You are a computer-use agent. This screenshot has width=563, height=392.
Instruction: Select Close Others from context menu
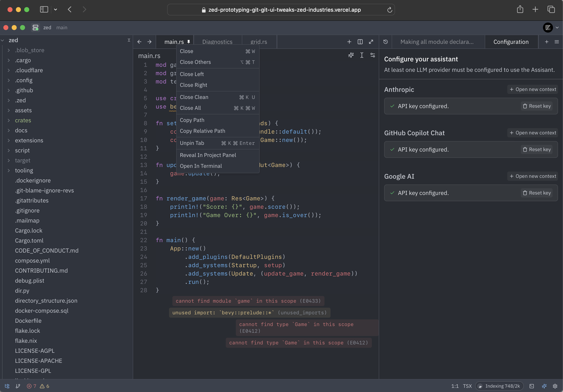195,62
